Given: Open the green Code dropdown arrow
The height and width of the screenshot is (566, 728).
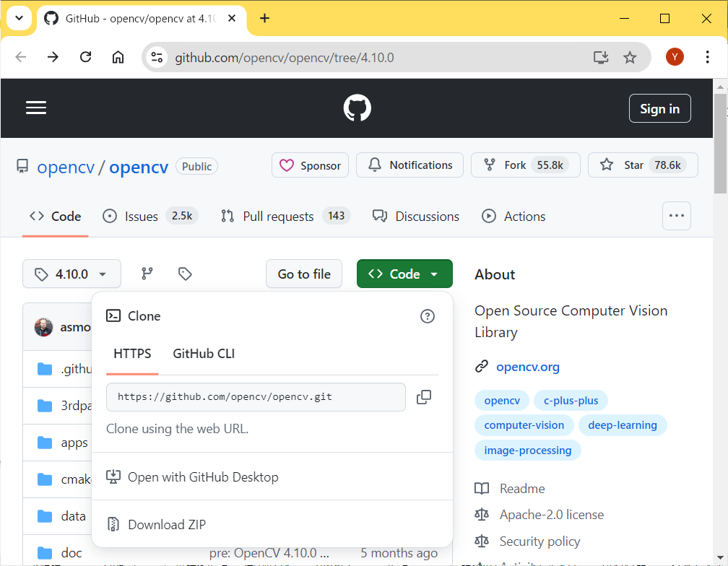Looking at the screenshot, I should pos(434,274).
